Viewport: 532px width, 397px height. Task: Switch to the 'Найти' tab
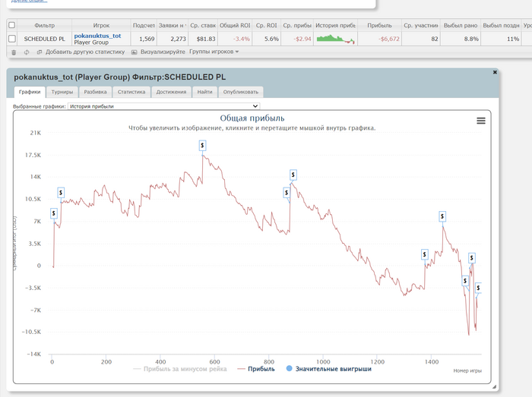[x=204, y=92]
